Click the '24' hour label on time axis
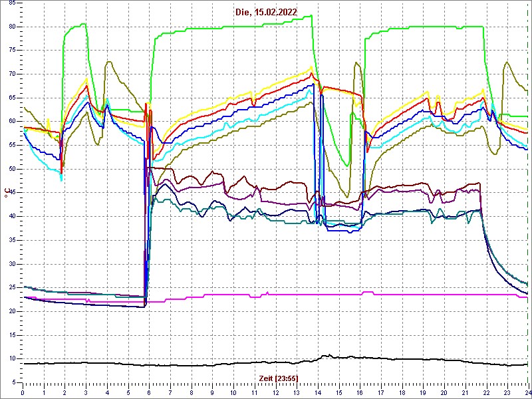The image size is (532, 399). tap(527, 392)
